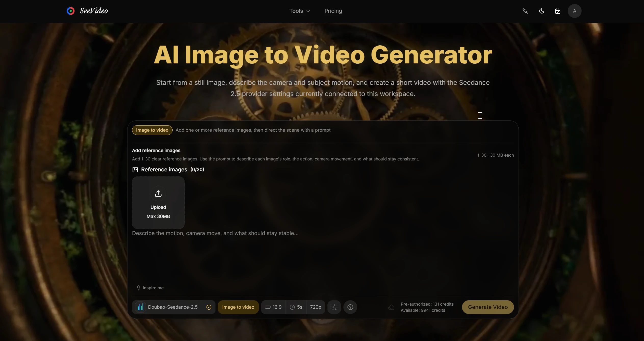This screenshot has height=341, width=644.
Task: Click the eraser clear prompt icon
Action: click(391, 307)
